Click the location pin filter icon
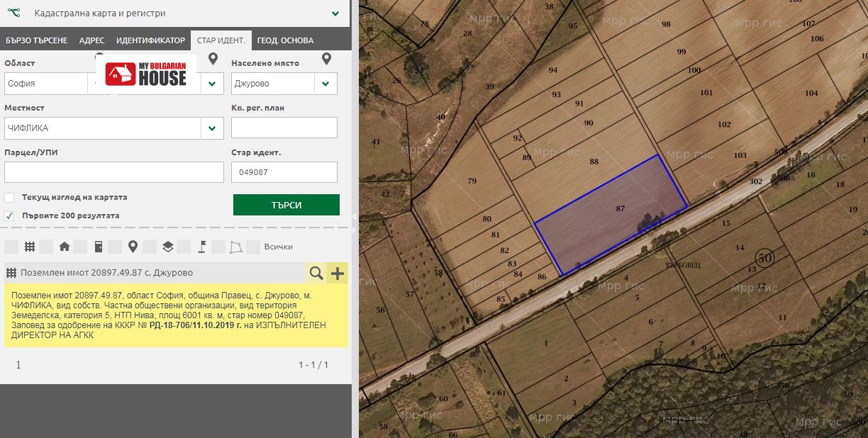Screen dimensions: 868x438 point(133,247)
